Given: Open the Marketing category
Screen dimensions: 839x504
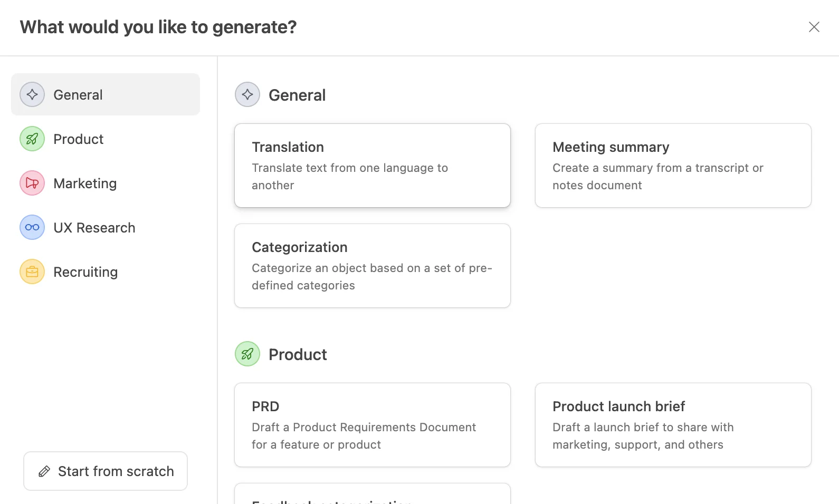Looking at the screenshot, I should pyautogui.click(x=85, y=183).
